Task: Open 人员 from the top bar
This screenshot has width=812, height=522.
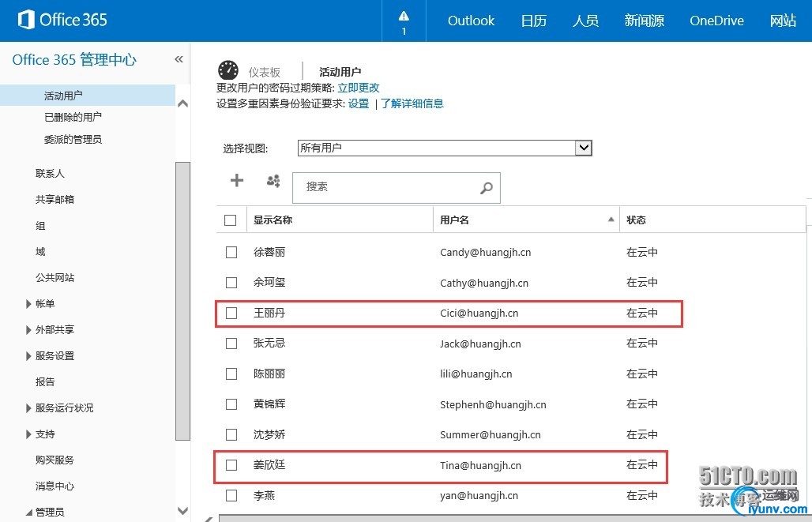Action: click(585, 21)
